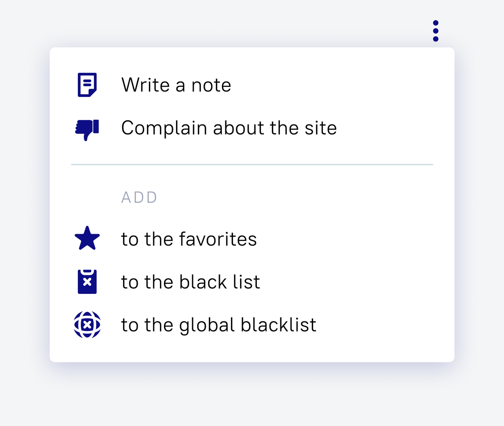
Task: Click the word "favorites" in the menu
Action: [218, 239]
